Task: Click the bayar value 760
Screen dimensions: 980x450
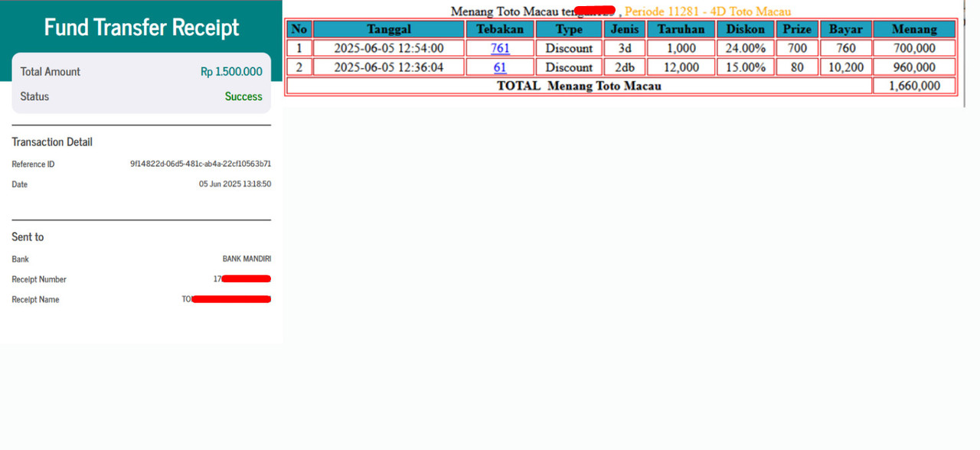Action: pyautogui.click(x=846, y=48)
